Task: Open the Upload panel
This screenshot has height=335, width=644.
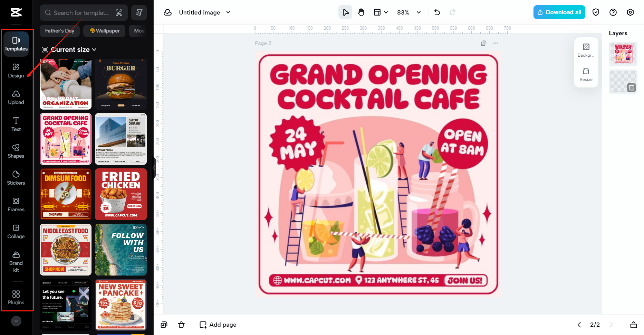Action: click(16, 97)
